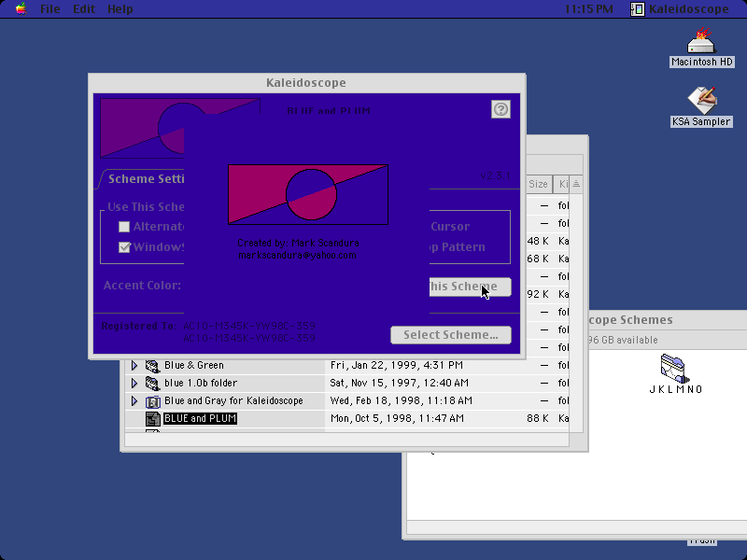747x560 pixels.
Task: Click the markscandura@yahoo.com email text
Action: (x=297, y=255)
